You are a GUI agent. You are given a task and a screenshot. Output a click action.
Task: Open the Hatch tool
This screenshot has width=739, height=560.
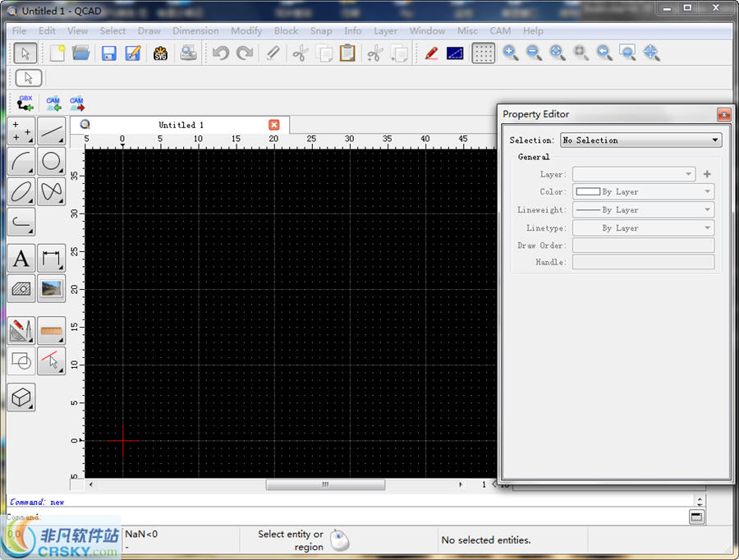[20, 287]
